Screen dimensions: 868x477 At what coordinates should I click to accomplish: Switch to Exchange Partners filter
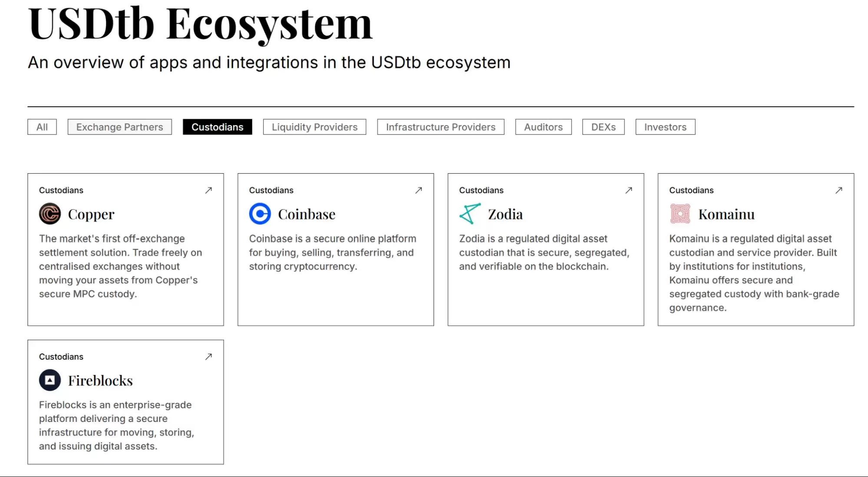tap(119, 127)
